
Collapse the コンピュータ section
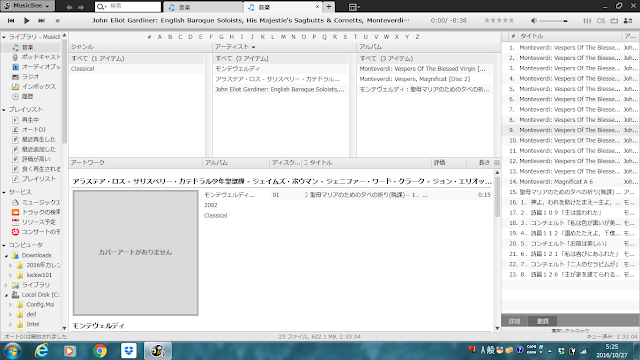(x=4, y=245)
